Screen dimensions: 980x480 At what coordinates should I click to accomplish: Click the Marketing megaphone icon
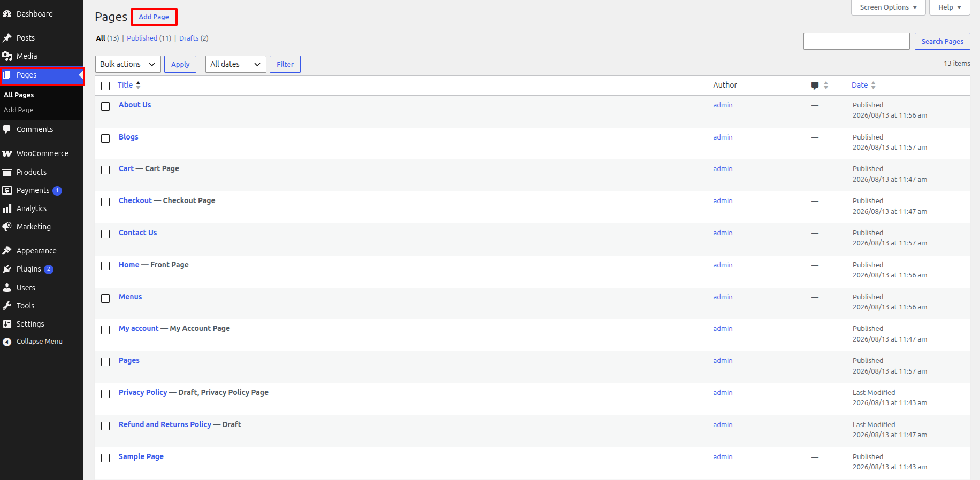click(7, 227)
